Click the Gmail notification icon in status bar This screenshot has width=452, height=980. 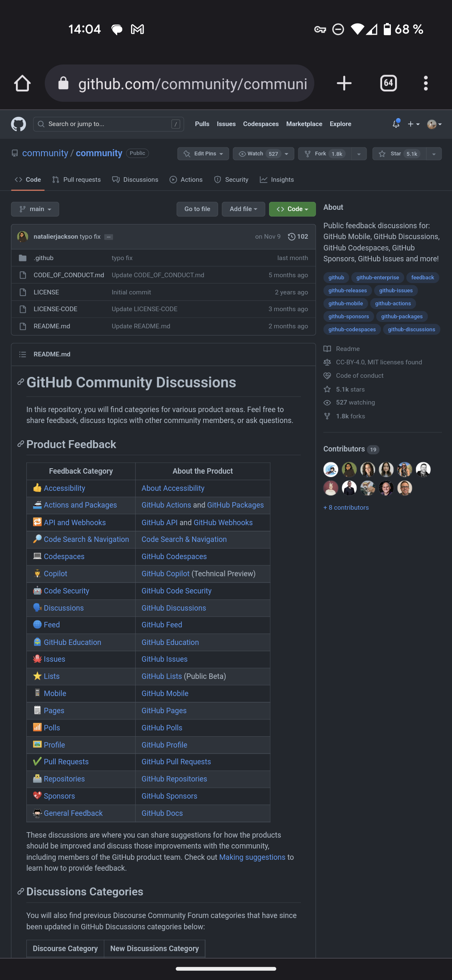(137, 29)
